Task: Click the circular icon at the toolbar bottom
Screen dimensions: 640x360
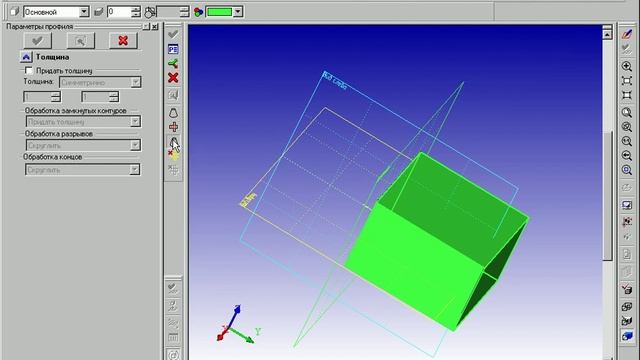Action: (x=173, y=354)
